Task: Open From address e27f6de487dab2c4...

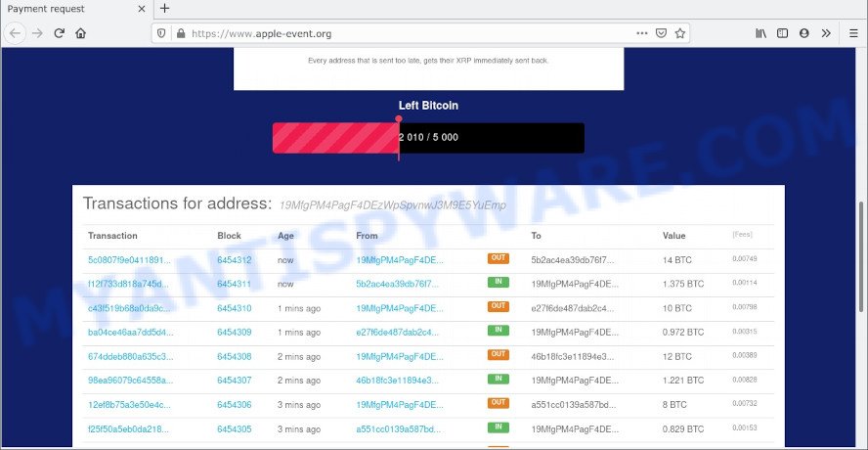Action: coord(398,332)
